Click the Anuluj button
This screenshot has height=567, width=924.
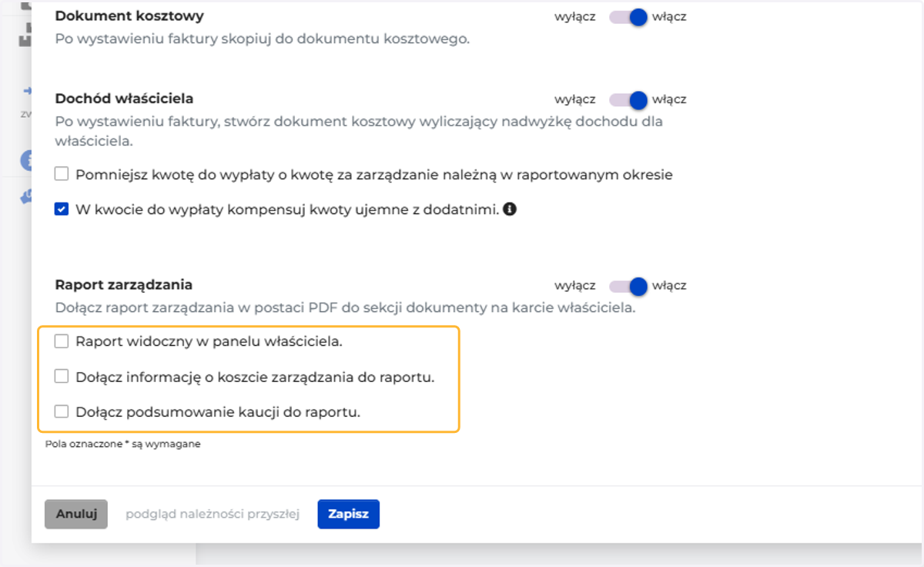76,515
